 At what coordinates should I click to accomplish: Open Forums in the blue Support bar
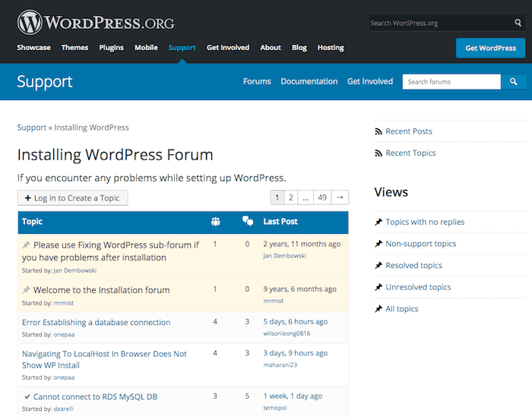(x=257, y=81)
